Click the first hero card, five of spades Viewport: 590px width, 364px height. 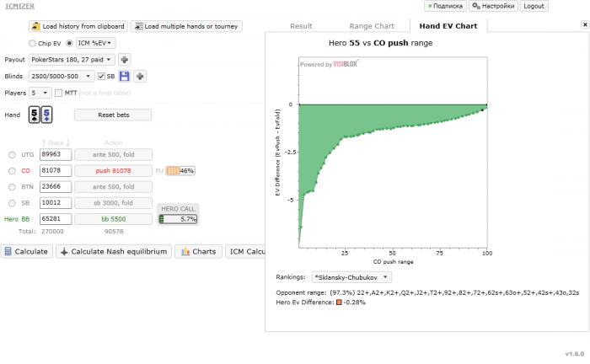pos(35,115)
